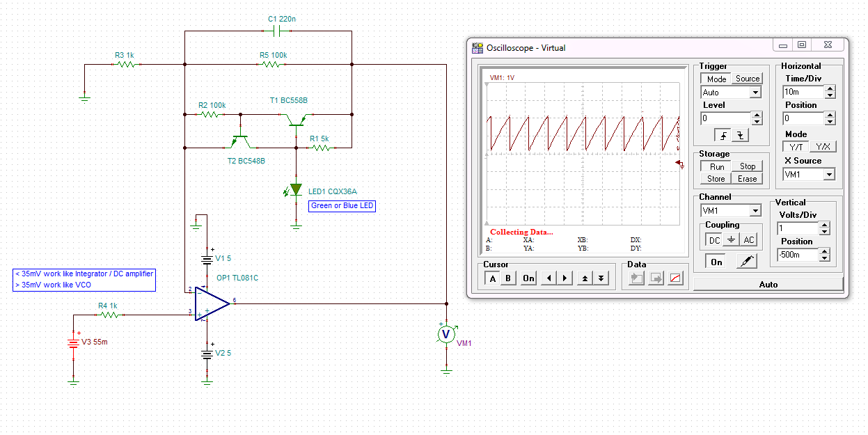Select the trigger Source tab
The width and height of the screenshot is (868, 435).
[x=748, y=79]
